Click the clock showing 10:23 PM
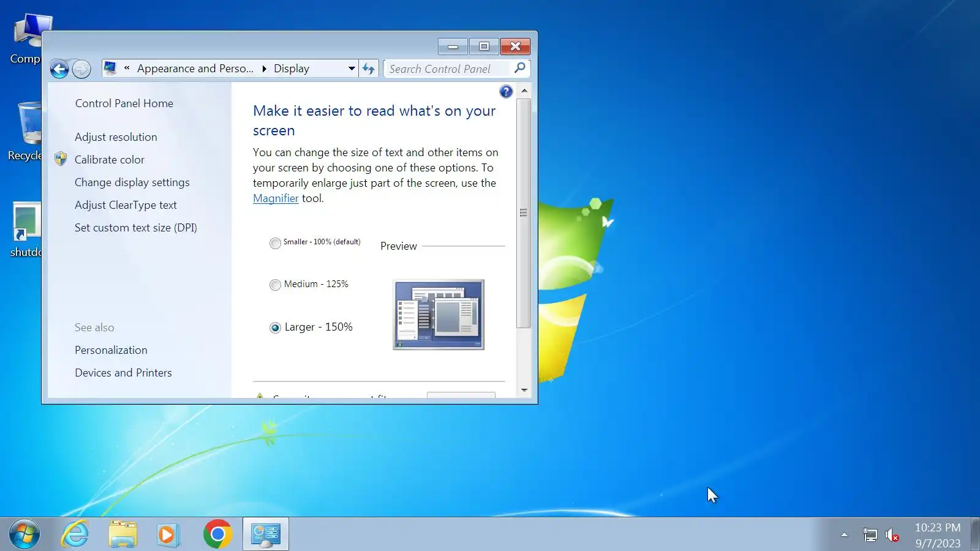The height and width of the screenshot is (551, 980). coord(937,528)
